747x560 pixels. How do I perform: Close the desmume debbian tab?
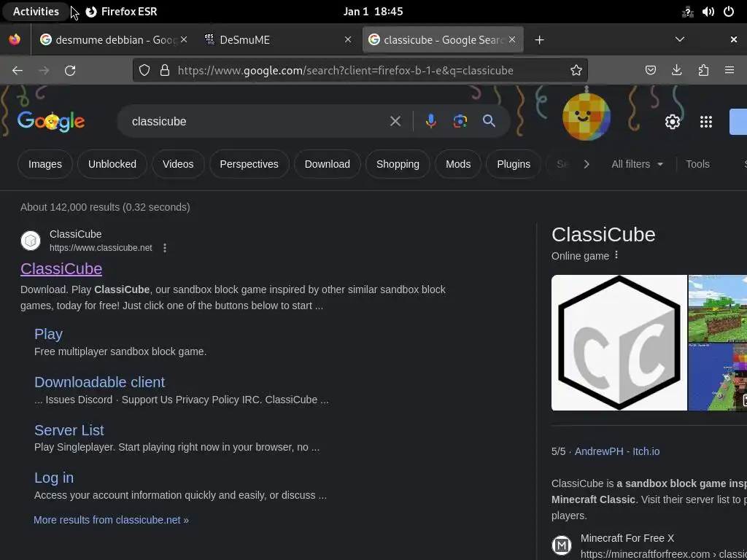pyautogui.click(x=184, y=39)
